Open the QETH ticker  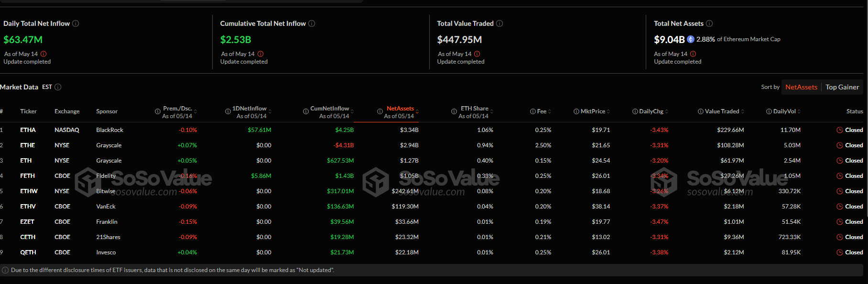pyautogui.click(x=28, y=252)
